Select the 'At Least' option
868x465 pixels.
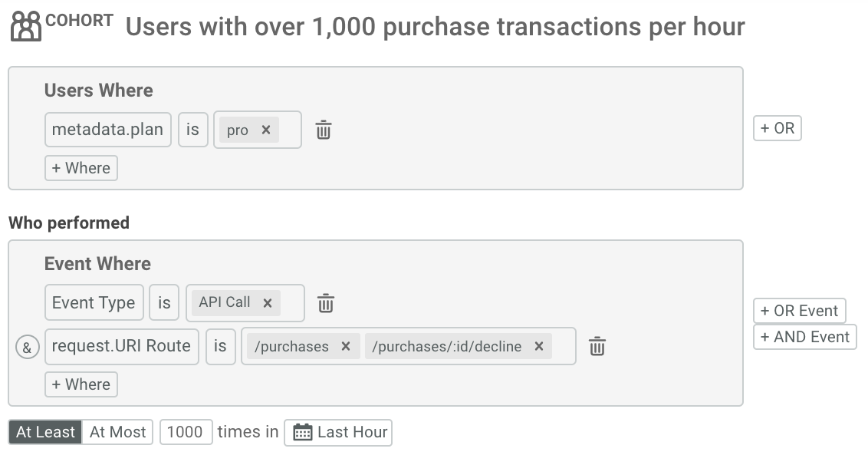[x=45, y=432]
